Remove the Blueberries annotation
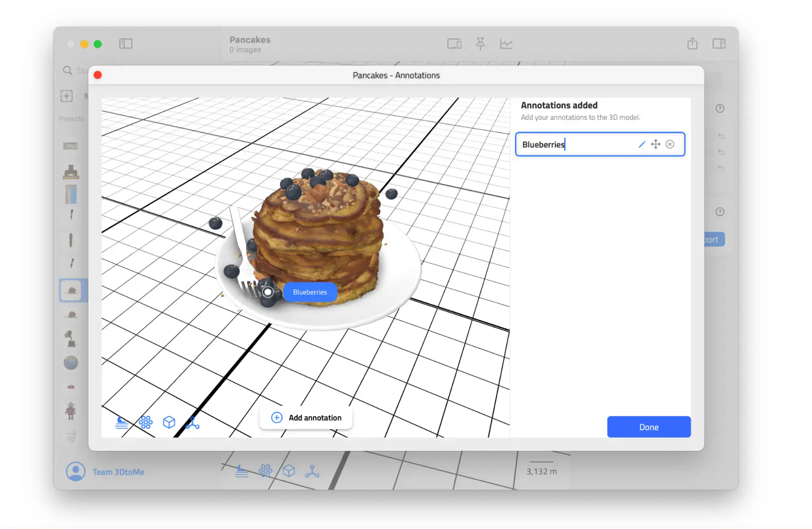 point(669,144)
